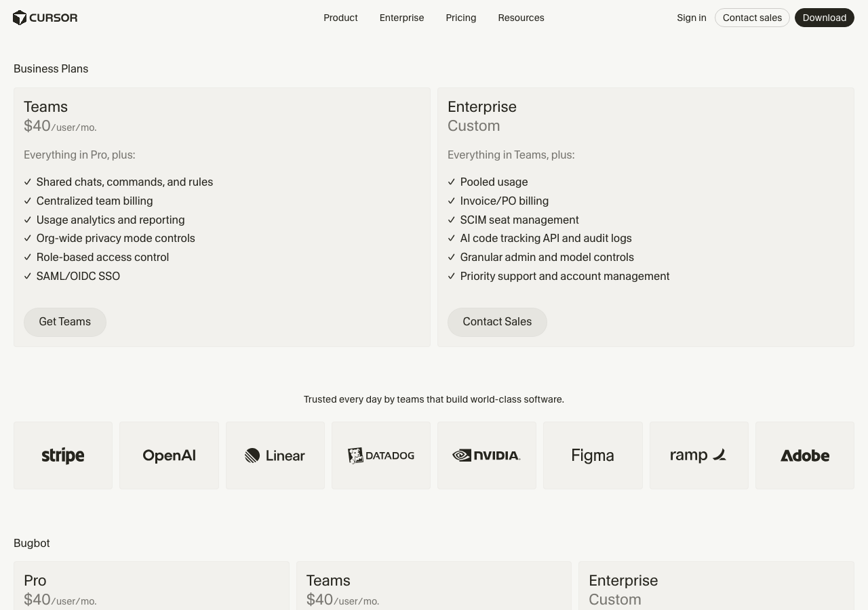Click the Datadog logo
The image size is (868, 610).
tap(380, 455)
